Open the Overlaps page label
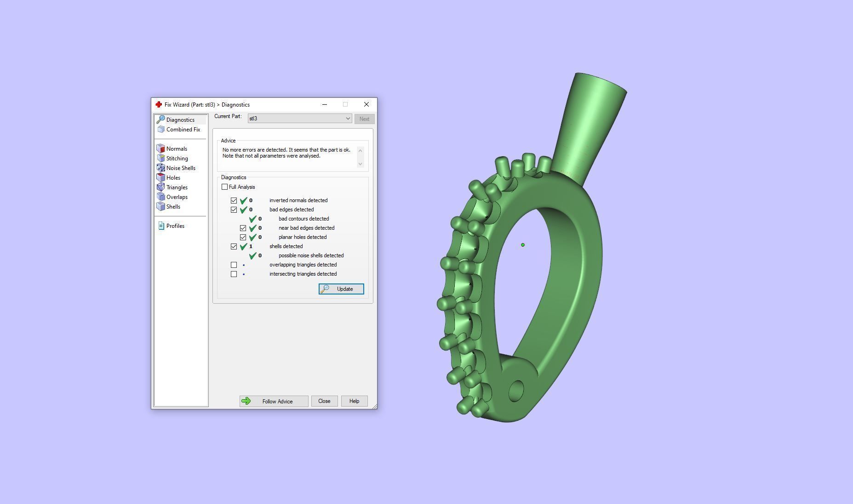The image size is (853, 504). [x=177, y=197]
